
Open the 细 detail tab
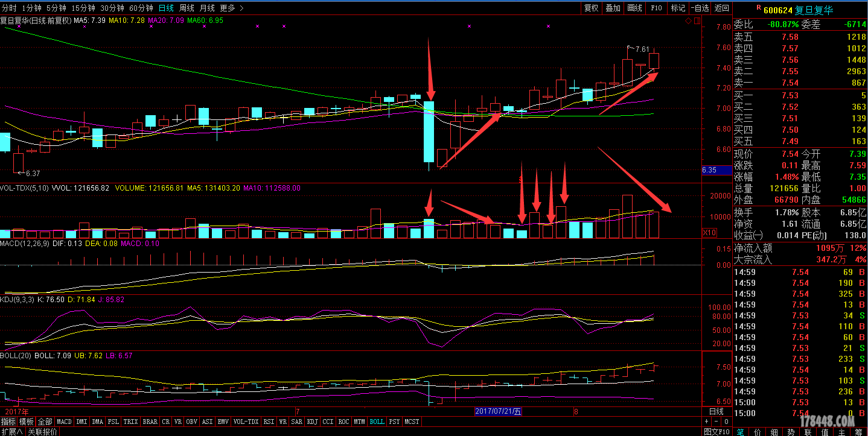[x=774, y=432]
